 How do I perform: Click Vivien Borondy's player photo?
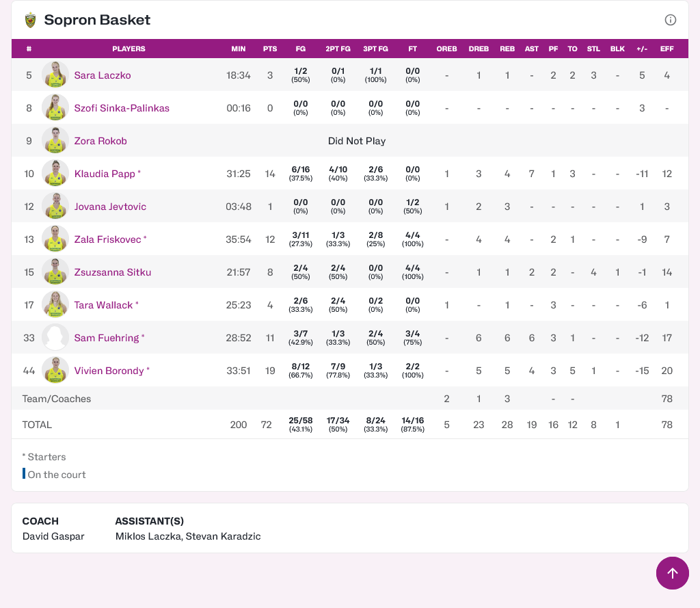click(55, 371)
